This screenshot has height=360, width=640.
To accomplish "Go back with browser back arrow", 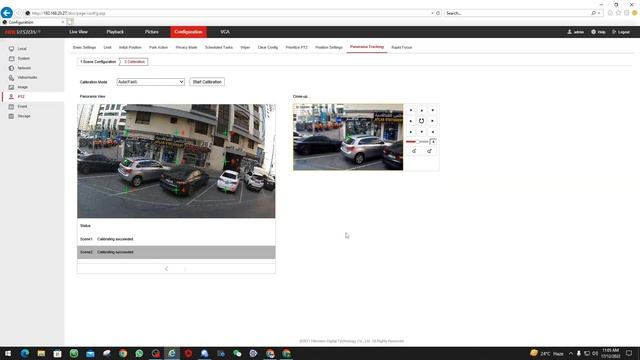I will click(7, 13).
